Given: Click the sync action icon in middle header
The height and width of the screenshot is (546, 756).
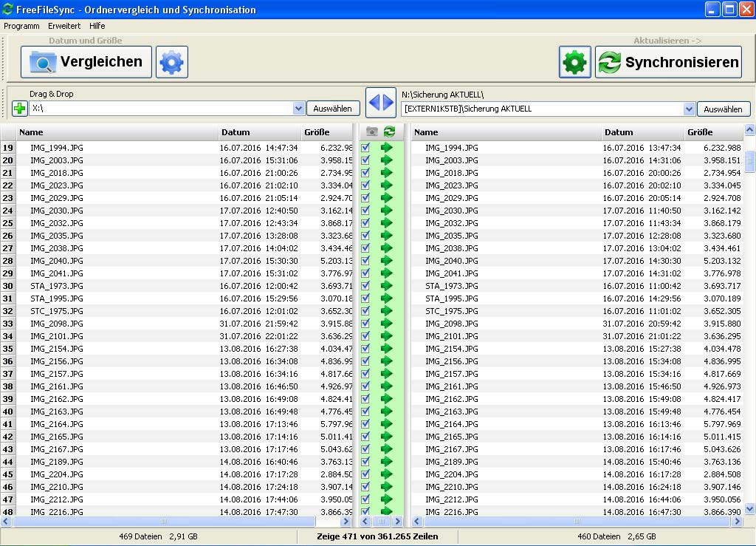Looking at the screenshot, I should [389, 132].
